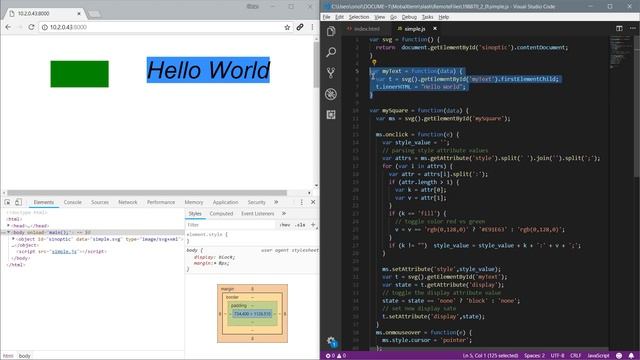The width and height of the screenshot is (640, 360).
Task: Collapse the body element in DOM tree
Action: pos(8,232)
